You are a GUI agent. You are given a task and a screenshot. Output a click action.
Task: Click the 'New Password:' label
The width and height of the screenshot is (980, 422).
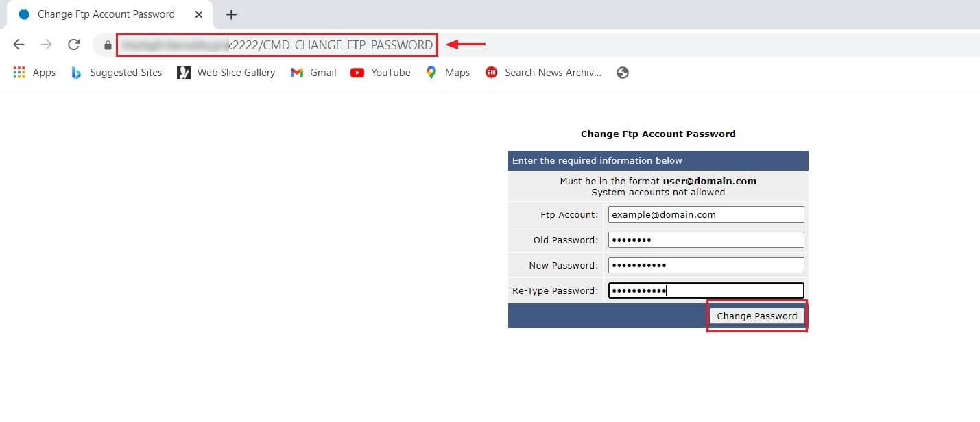pos(564,265)
